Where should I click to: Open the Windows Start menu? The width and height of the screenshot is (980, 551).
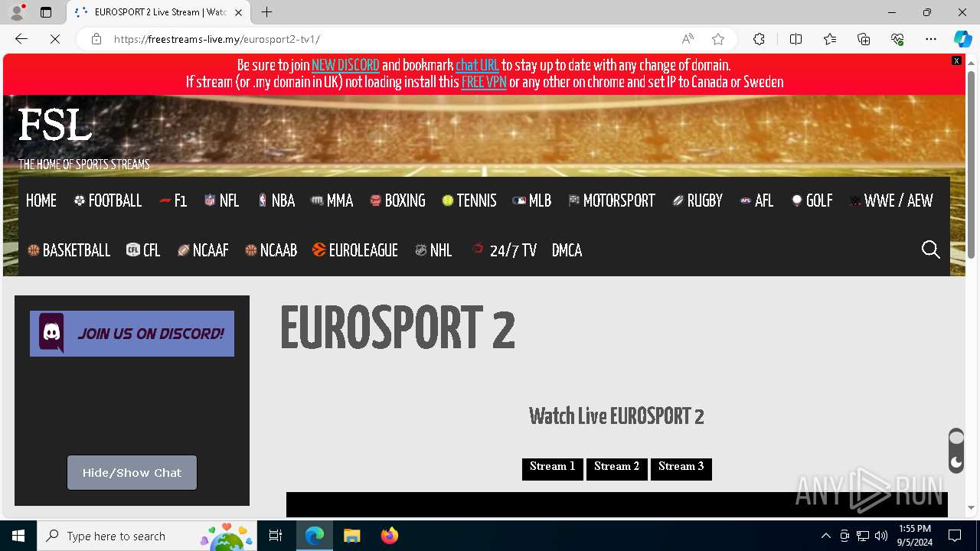18,536
